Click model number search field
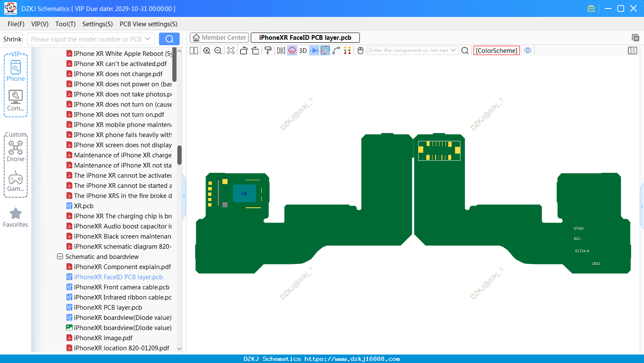The image size is (644, 363). (86, 39)
